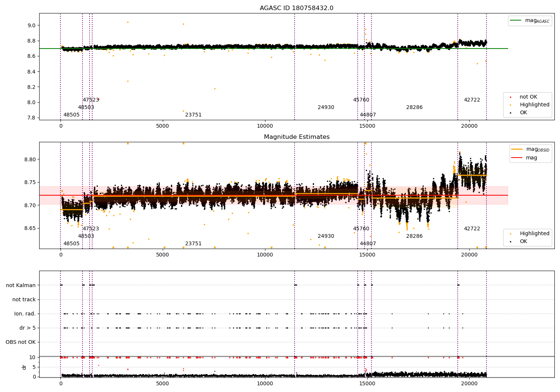Click the 'OBS not OK' row label
560x392 pixels.
[x=21, y=342]
